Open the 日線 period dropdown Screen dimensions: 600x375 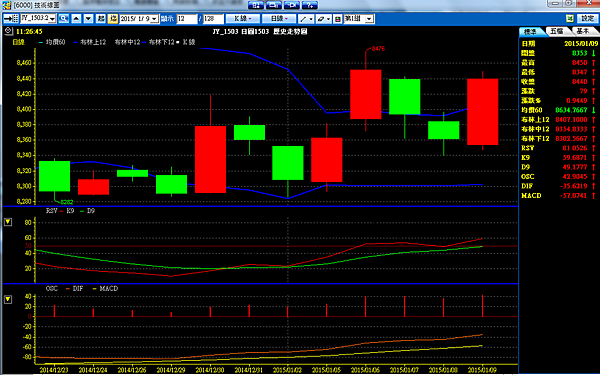click(278, 18)
